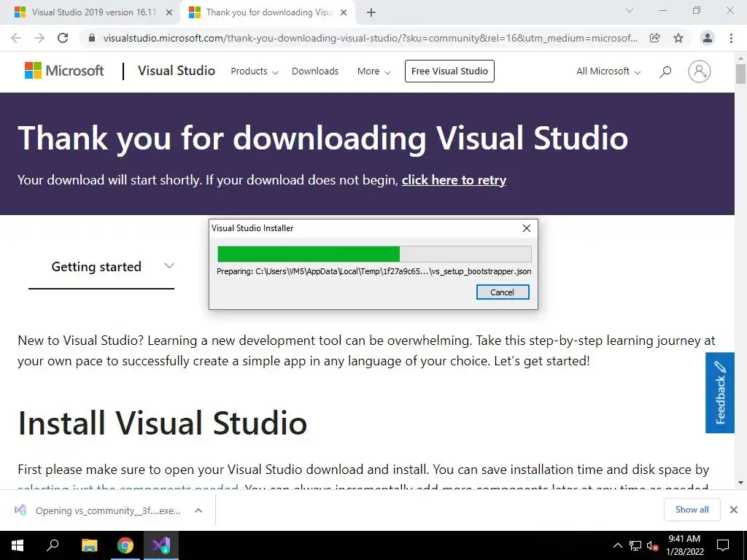The image size is (747, 560).
Task: Click the Chrome icon in the taskbar
Action: (x=125, y=545)
